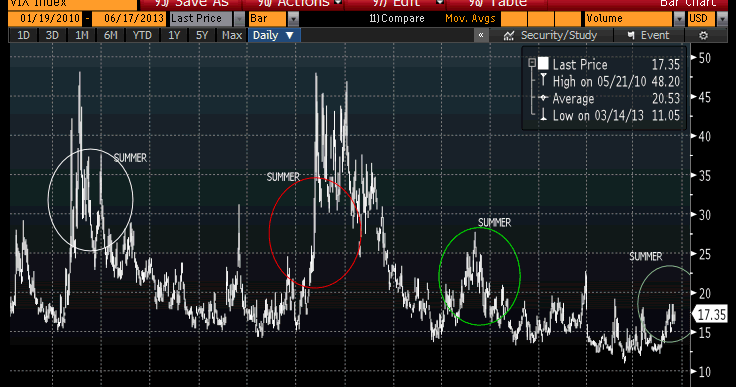Click the USD currency field
The width and height of the screenshot is (736, 387).
click(701, 19)
